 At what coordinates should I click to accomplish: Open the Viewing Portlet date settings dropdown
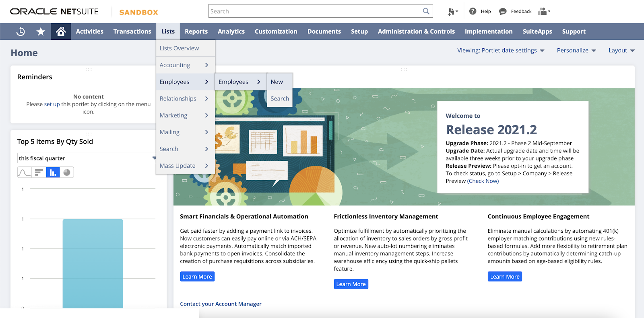[501, 50]
